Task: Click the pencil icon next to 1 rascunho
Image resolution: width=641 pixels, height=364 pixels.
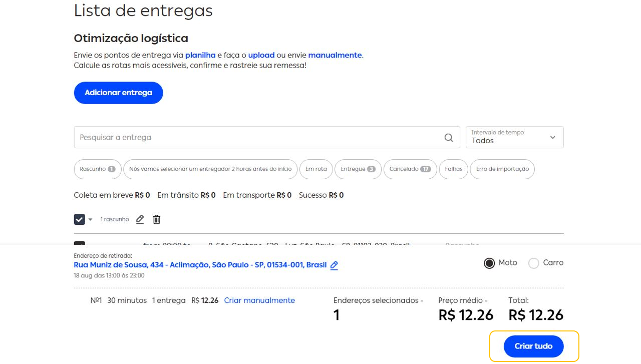Action: [140, 219]
